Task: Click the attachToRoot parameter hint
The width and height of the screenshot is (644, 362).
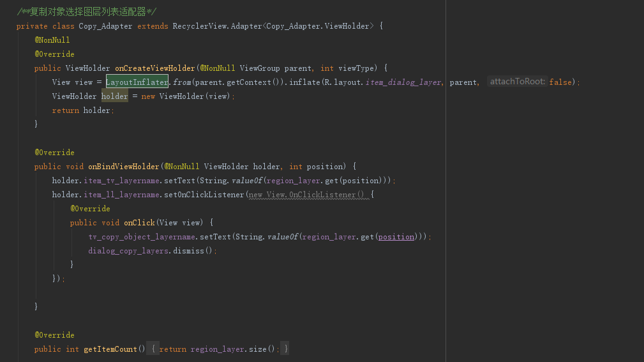Action: [517, 81]
